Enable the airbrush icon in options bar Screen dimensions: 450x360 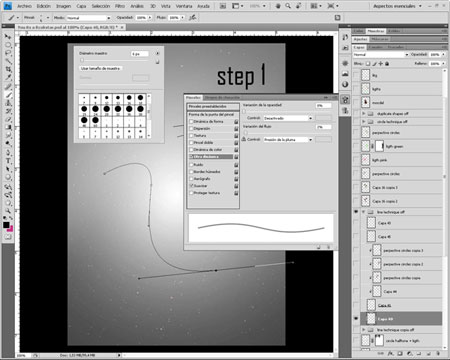tap(192, 18)
